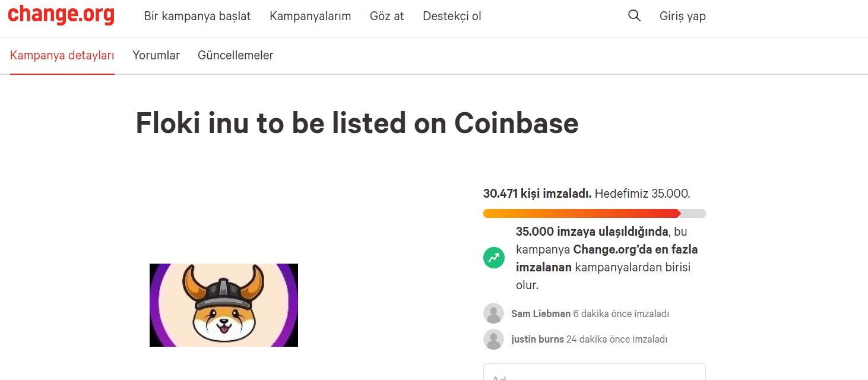Open search with the magnifier icon

634,16
